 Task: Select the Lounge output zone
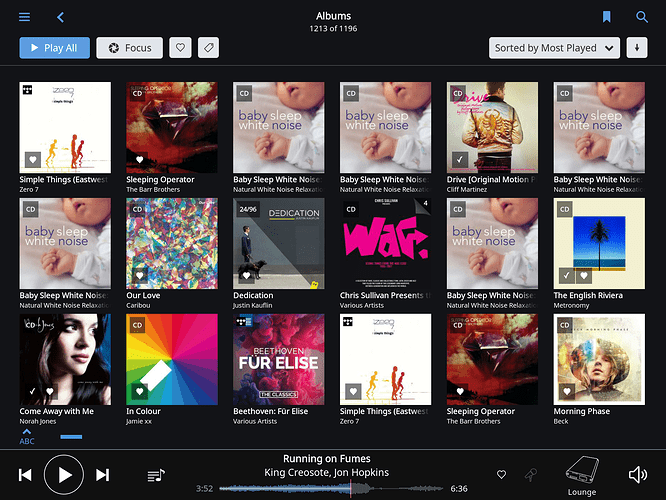[582, 476]
